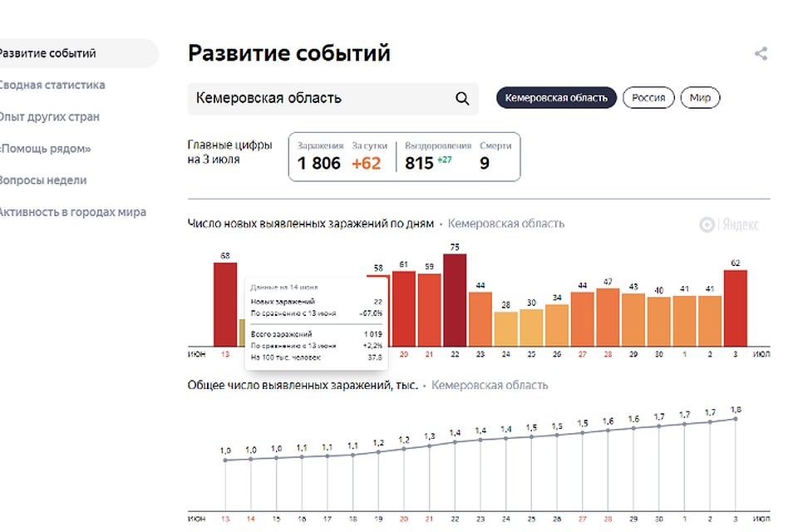Viewport: 798px width, 532px height.
Task: Click the Yandex logo watermark
Action: coord(729,224)
